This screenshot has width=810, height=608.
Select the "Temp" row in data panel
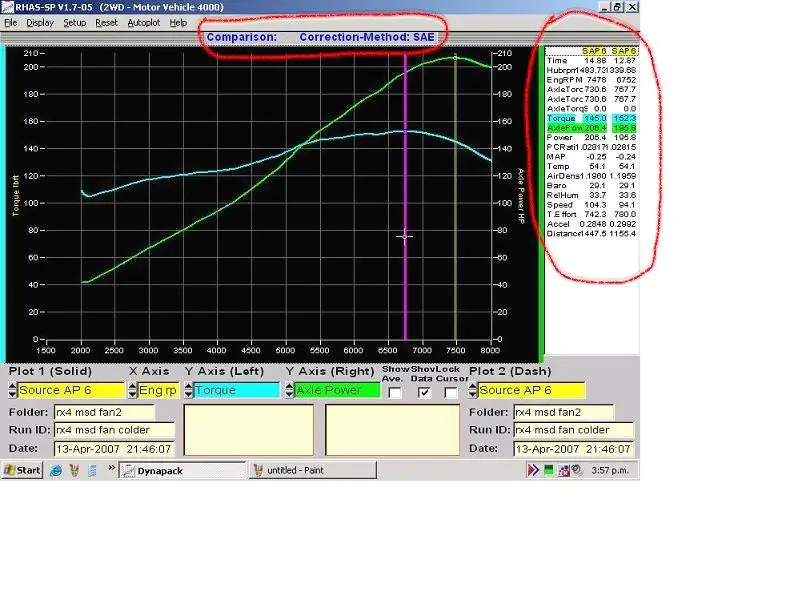[x=591, y=166]
